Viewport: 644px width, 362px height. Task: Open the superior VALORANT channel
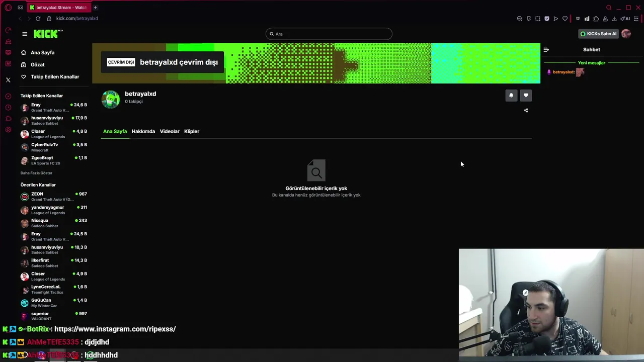tap(54, 316)
